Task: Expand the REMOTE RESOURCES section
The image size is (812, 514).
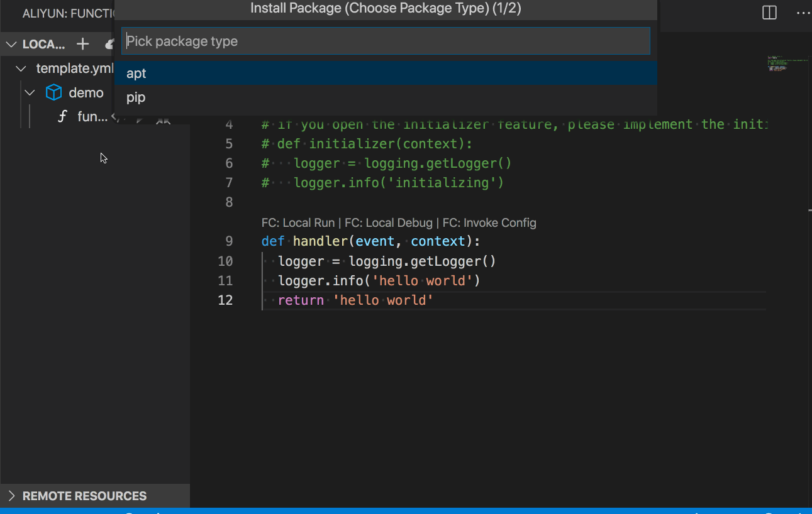Action: click(x=11, y=496)
